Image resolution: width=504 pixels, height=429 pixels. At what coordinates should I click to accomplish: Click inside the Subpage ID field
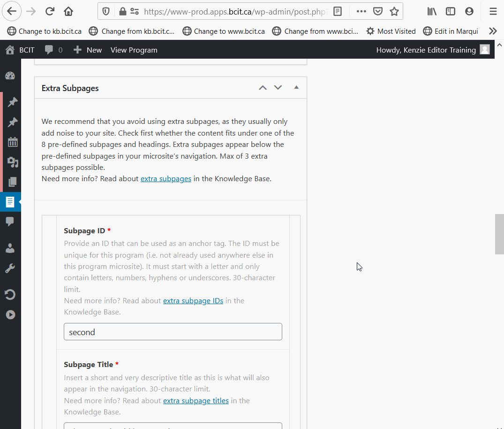click(173, 331)
